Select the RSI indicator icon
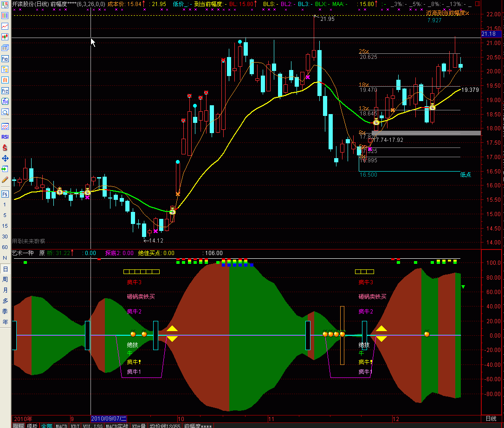Screen dimensions: 504x428 coord(5,137)
